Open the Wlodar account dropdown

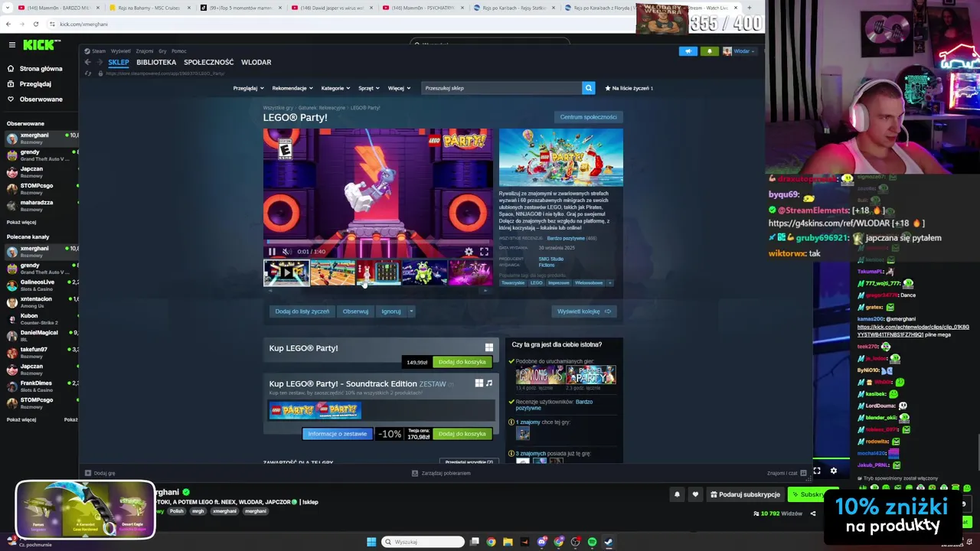[x=739, y=51]
